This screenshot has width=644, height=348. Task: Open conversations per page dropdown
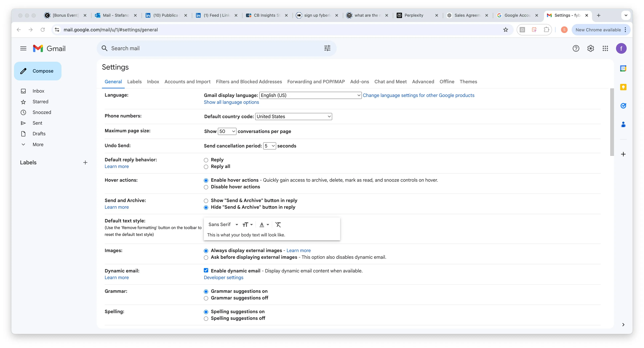(227, 131)
